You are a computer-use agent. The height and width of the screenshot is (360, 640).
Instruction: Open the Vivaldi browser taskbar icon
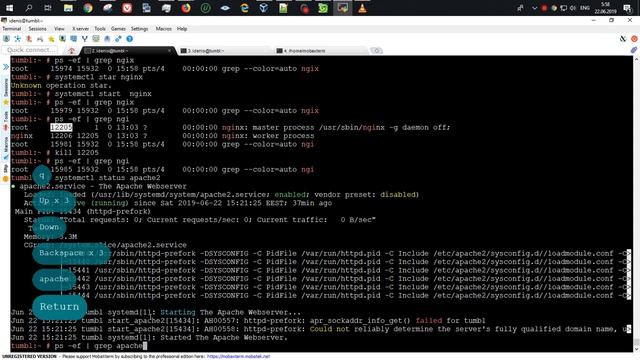coord(127,8)
